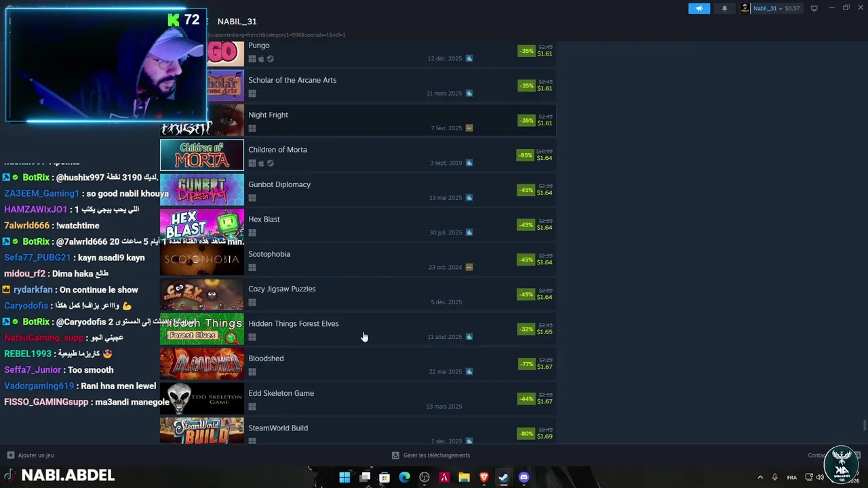The width and height of the screenshot is (868, 488).
Task: Open the Edd Skeleton Game title
Action: pyautogui.click(x=281, y=393)
